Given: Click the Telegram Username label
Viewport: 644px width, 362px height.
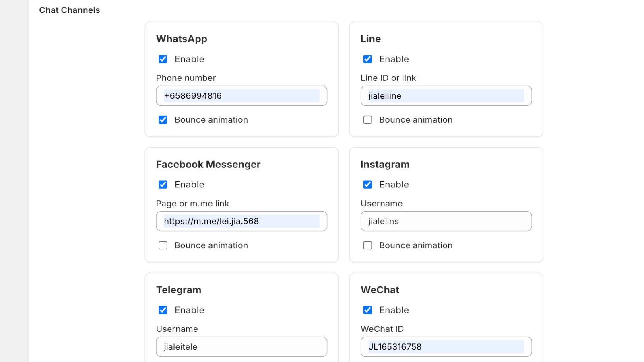Looking at the screenshot, I should tap(177, 329).
